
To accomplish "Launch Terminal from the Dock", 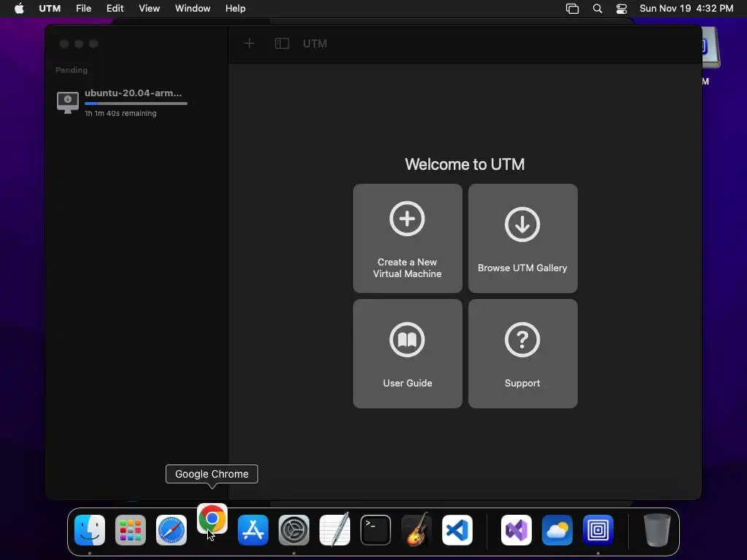I will [x=376, y=530].
